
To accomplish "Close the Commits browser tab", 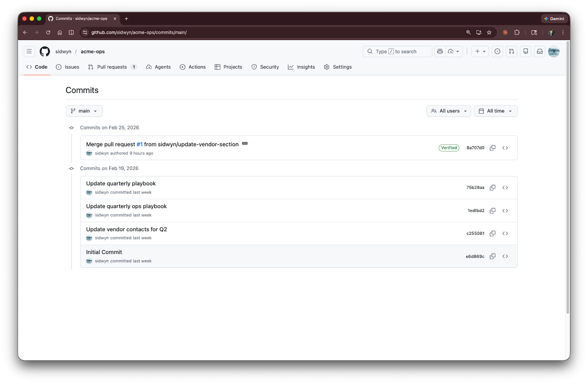I will click(115, 18).
